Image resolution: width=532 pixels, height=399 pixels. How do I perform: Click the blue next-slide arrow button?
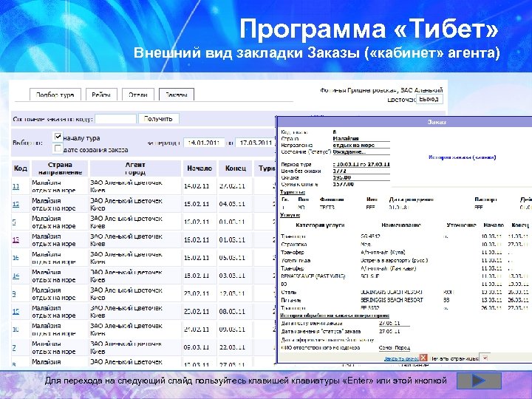[479, 381]
